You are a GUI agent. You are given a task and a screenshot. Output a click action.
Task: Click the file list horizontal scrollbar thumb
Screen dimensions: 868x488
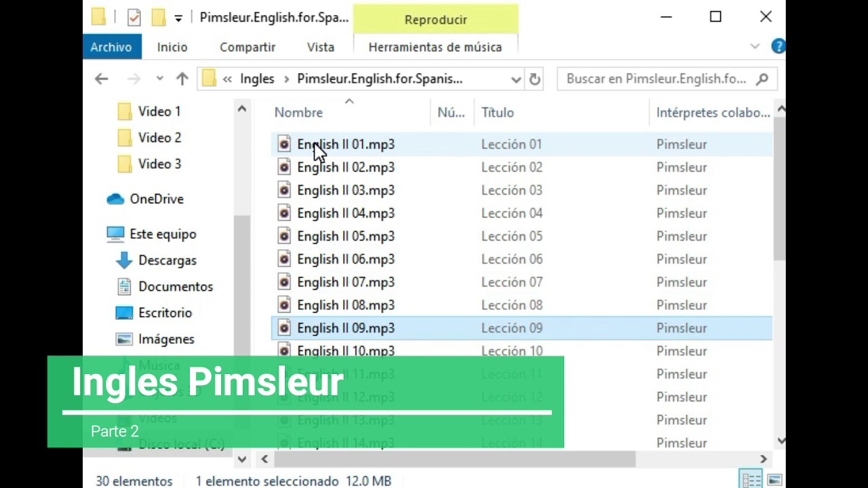pyautogui.click(x=454, y=459)
